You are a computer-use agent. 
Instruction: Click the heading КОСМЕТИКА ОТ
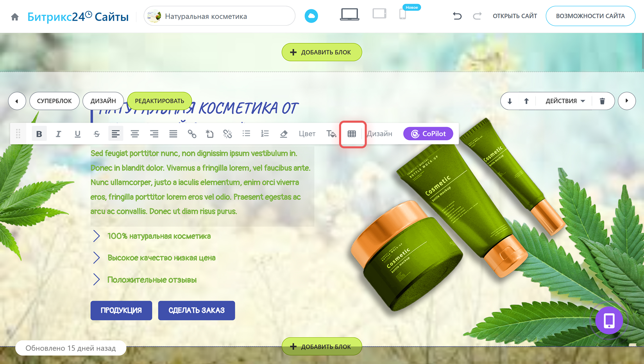pyautogui.click(x=248, y=108)
